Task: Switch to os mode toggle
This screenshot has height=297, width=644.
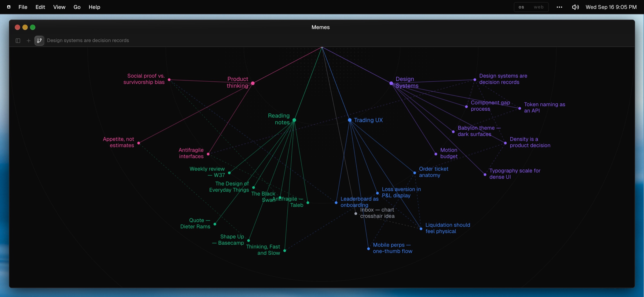Action: point(521,7)
